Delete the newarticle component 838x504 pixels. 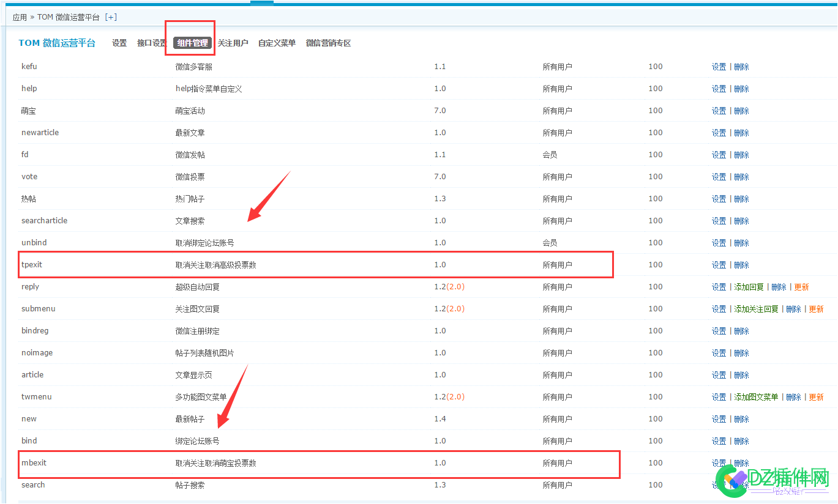[741, 133]
